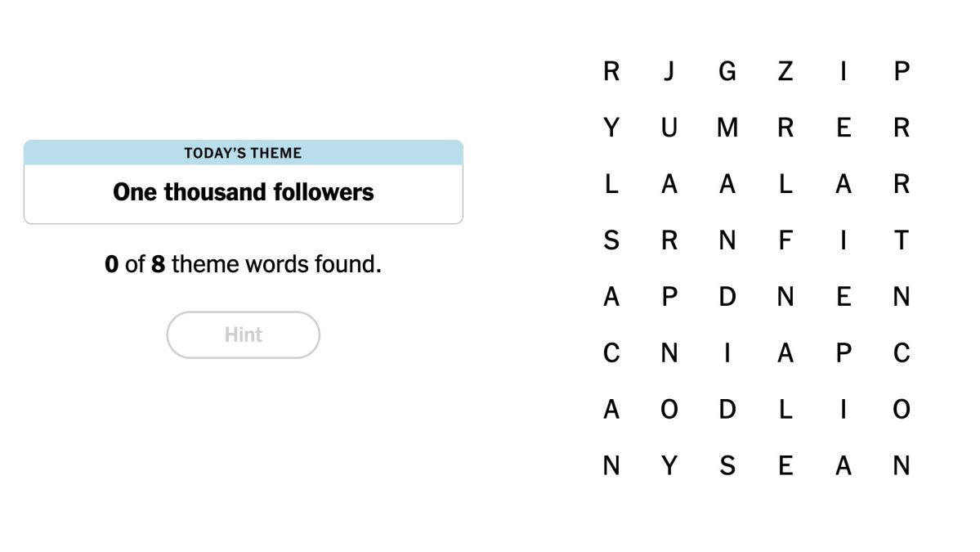The width and height of the screenshot is (980, 552).
Task: Tap the I between F and T
Action: pyautogui.click(x=843, y=240)
